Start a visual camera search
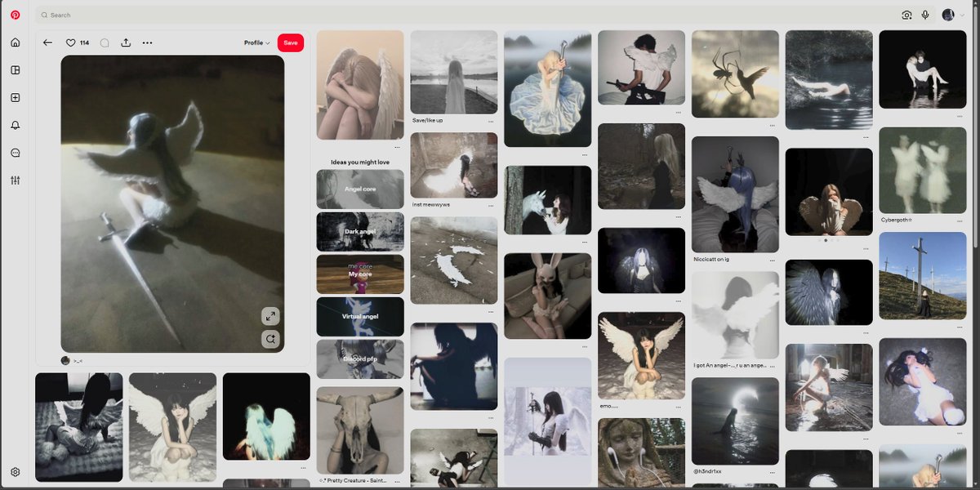Image resolution: width=980 pixels, height=490 pixels. pyautogui.click(x=906, y=15)
